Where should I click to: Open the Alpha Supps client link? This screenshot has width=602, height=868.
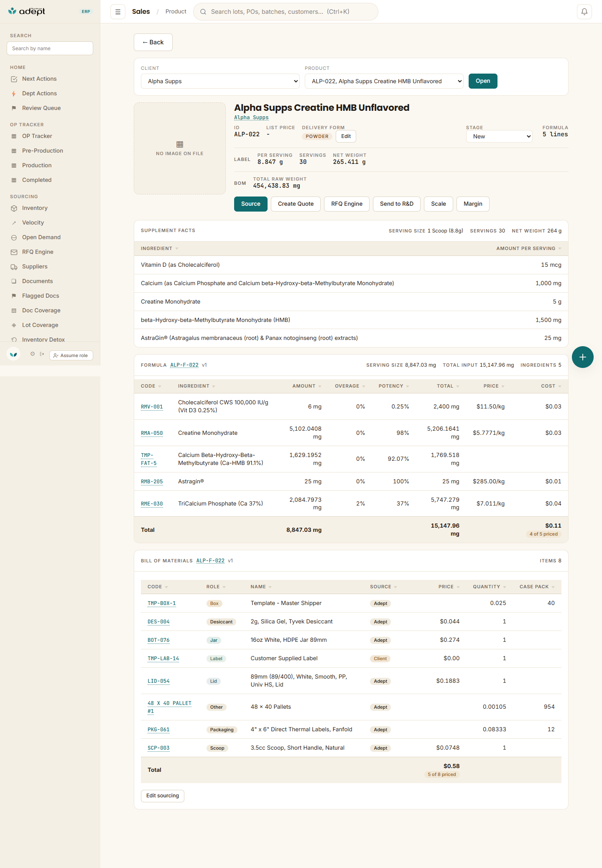[x=251, y=117]
